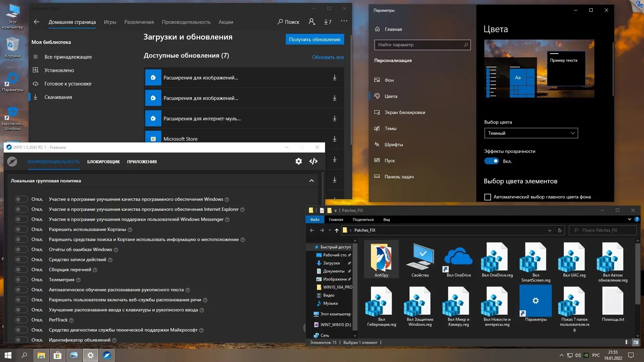
Task: Switch to the БЛОКИРОВЩИК tab
Action: click(x=103, y=162)
